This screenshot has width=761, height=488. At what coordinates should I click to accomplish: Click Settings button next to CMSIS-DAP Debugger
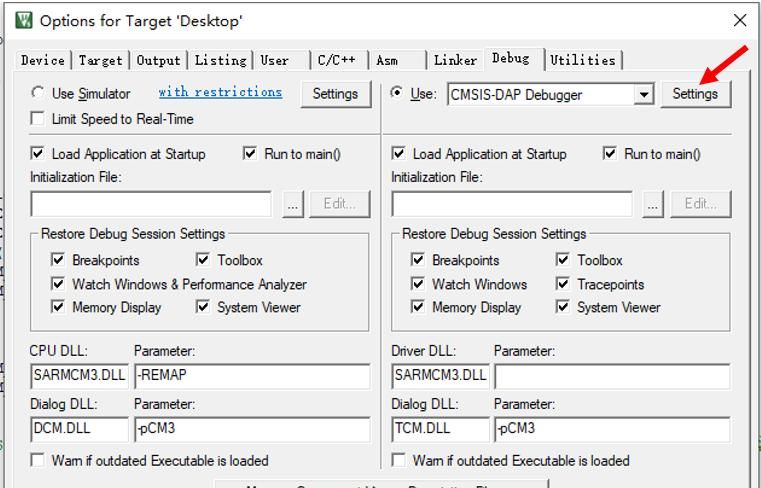tap(695, 94)
